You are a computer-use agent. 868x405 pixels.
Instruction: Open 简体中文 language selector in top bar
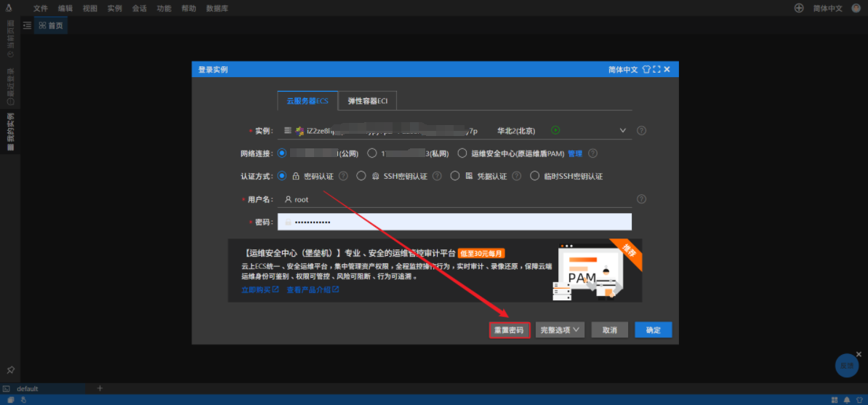[x=827, y=8]
